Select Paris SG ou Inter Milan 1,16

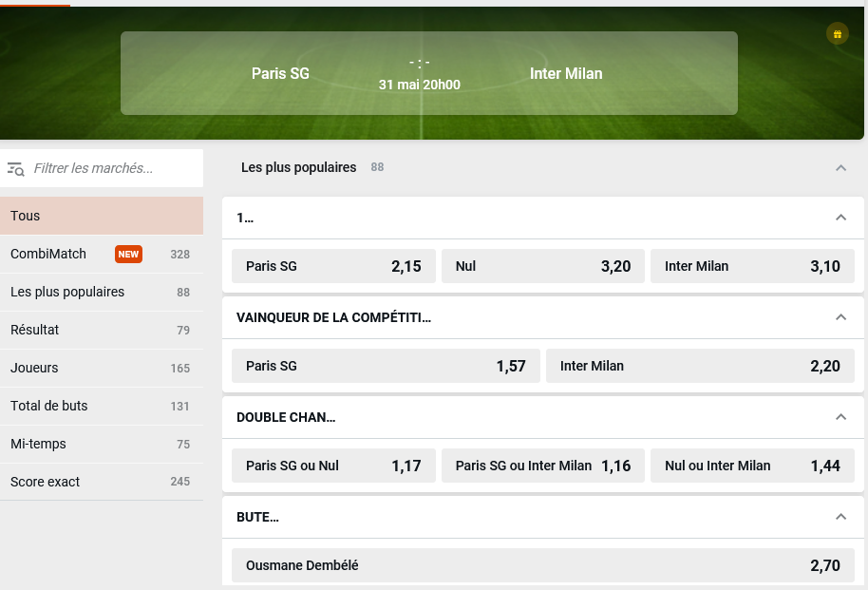coord(542,466)
